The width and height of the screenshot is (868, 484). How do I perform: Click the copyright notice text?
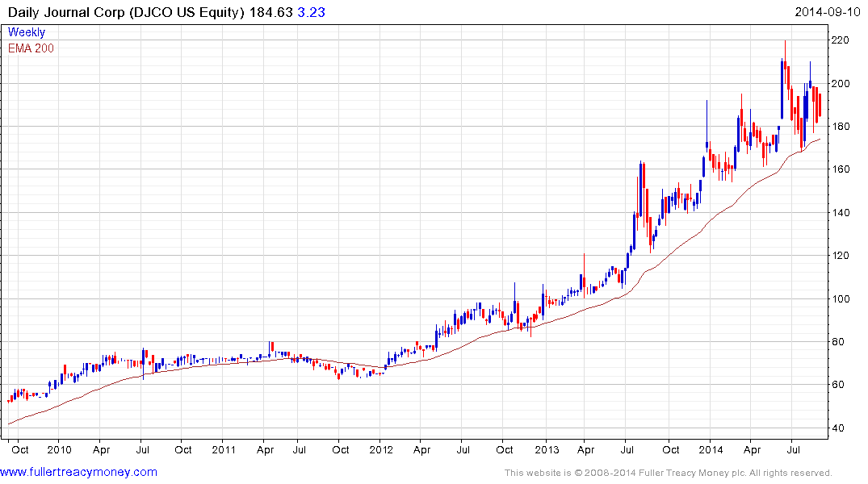tap(669, 473)
